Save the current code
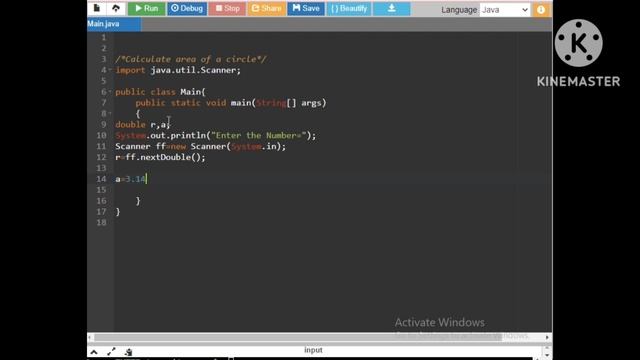 pyautogui.click(x=306, y=9)
